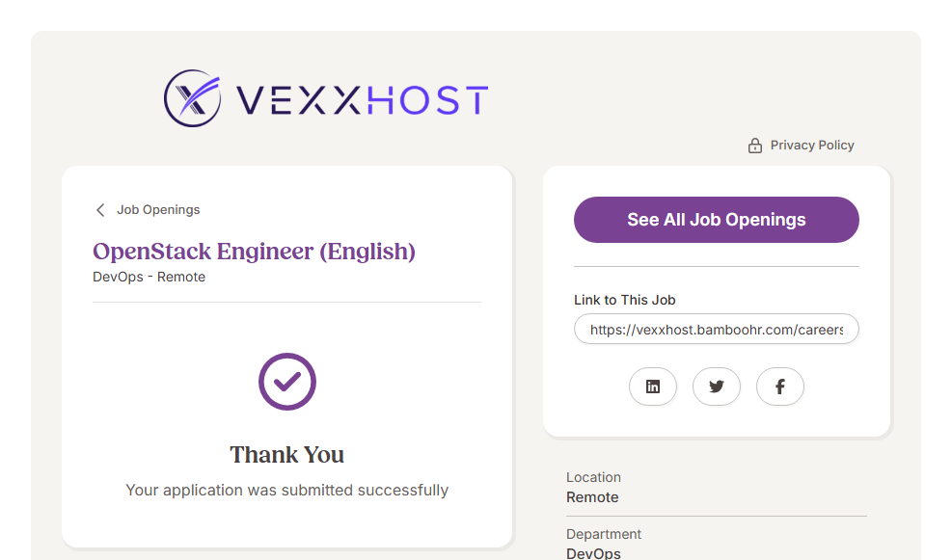
Task: Click the circular X emblem in logo
Action: point(193,98)
